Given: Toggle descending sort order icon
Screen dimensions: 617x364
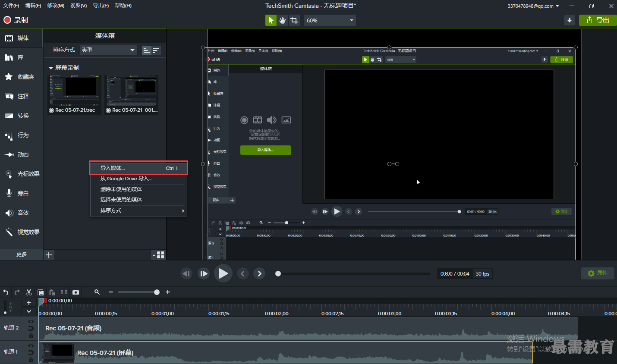Looking at the screenshot, I should point(156,50).
